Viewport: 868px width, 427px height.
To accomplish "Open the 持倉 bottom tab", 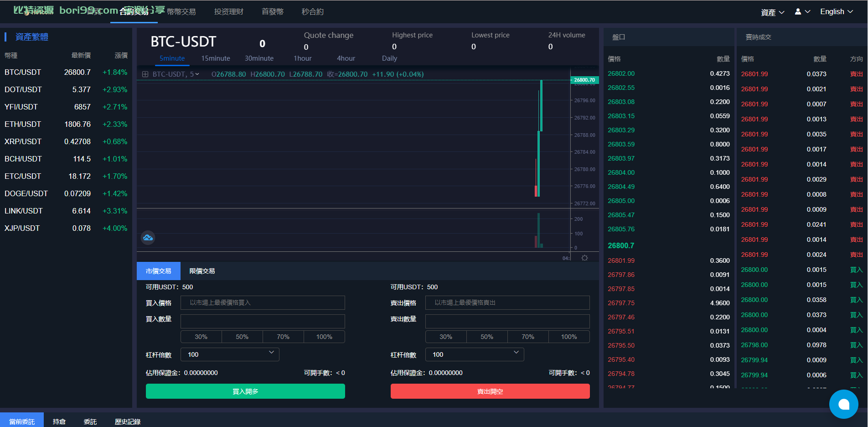I will 59,421.
